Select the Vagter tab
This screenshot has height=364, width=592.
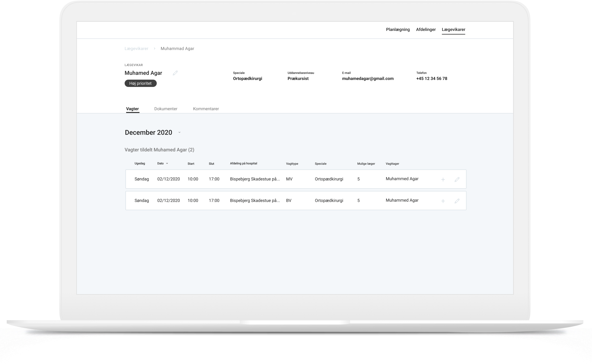tap(132, 109)
